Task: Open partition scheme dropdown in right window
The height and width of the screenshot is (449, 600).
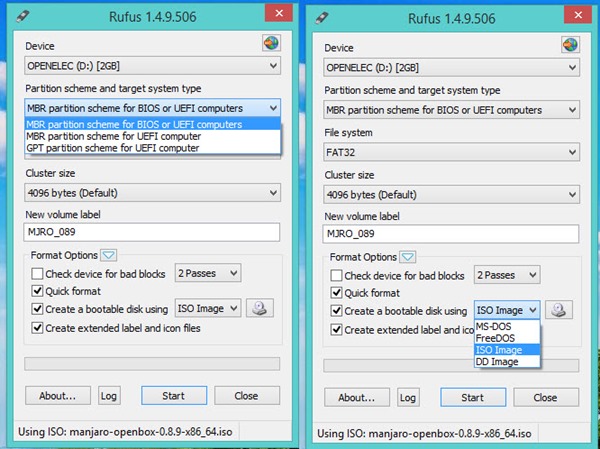Action: pyautogui.click(x=452, y=110)
